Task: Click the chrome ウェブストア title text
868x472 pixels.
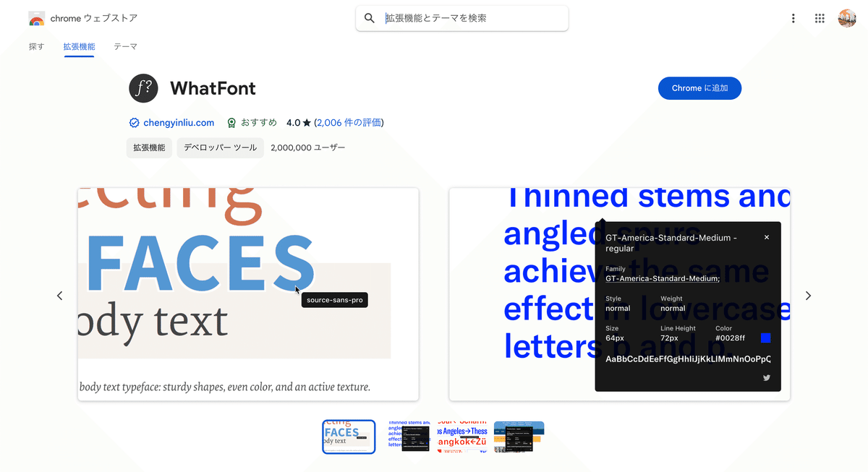Action: [94, 18]
